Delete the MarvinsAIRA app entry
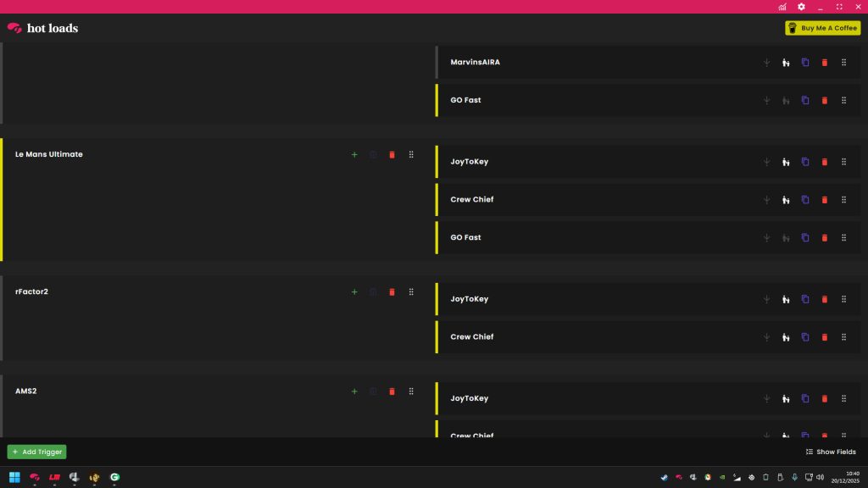 point(825,63)
